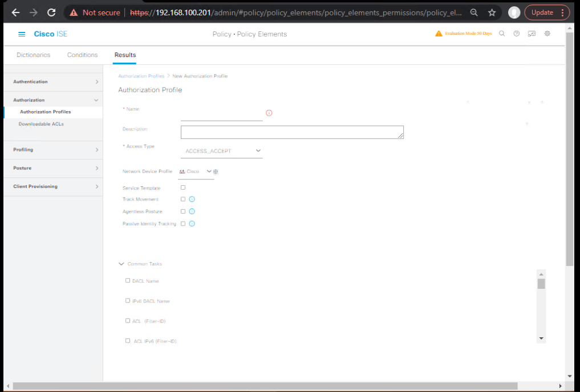Click the red info icon beside Name
580x392 pixels.
(269, 113)
